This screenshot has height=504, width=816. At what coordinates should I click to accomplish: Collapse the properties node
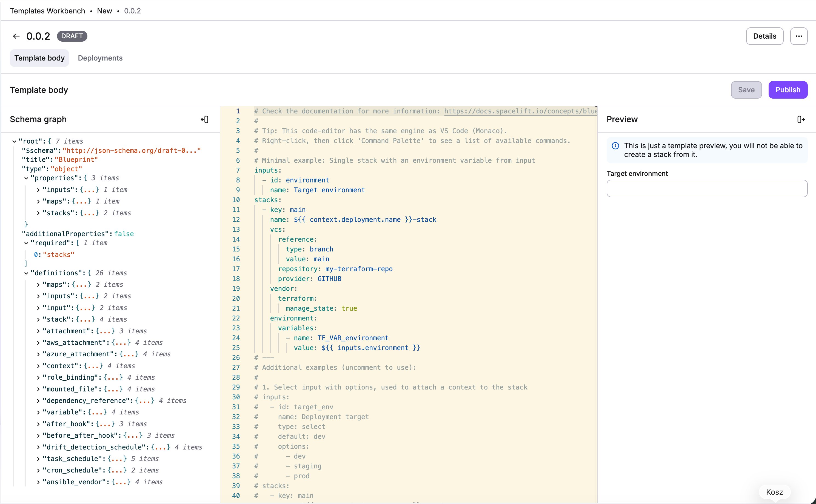pos(26,178)
